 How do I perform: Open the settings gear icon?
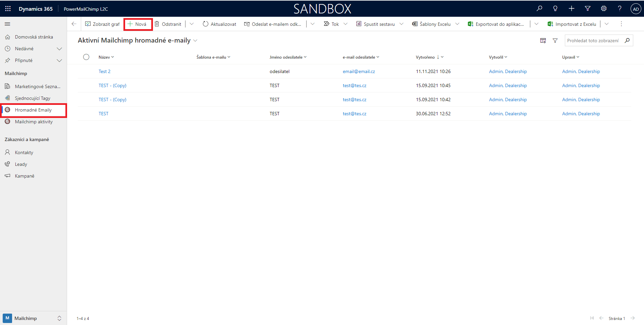click(604, 9)
